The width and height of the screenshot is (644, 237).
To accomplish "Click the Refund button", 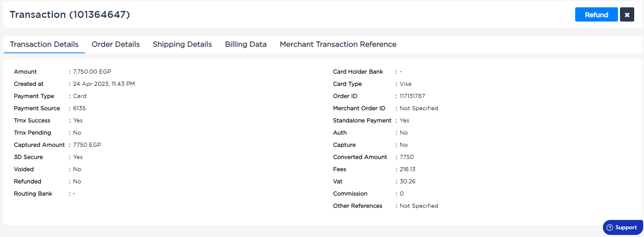I will 596,15.
